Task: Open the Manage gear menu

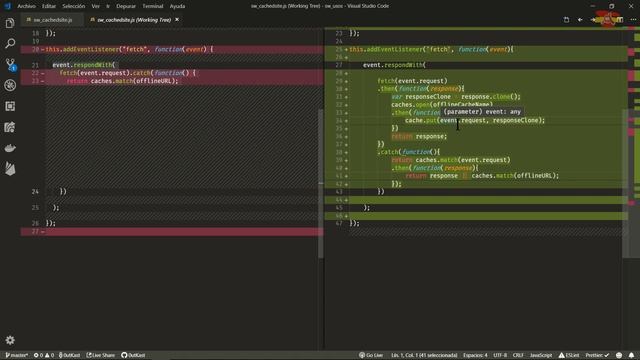Action: 10,340
